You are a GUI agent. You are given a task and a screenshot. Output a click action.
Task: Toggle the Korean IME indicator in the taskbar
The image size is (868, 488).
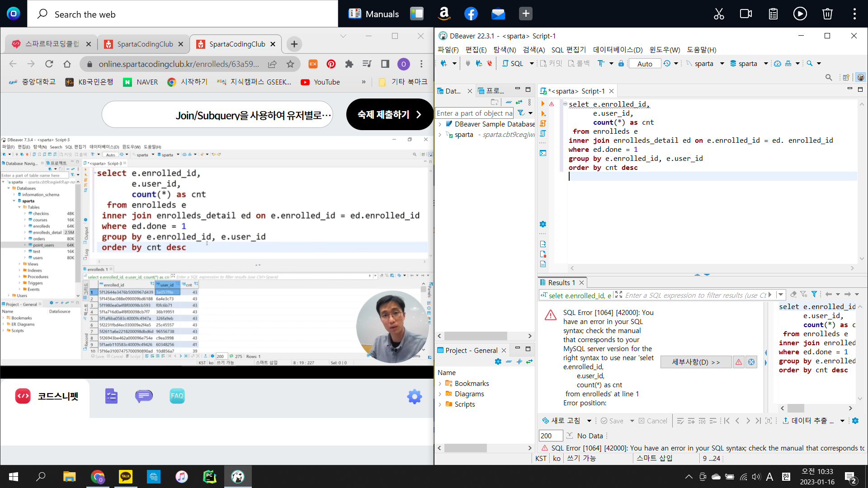[x=786, y=477]
